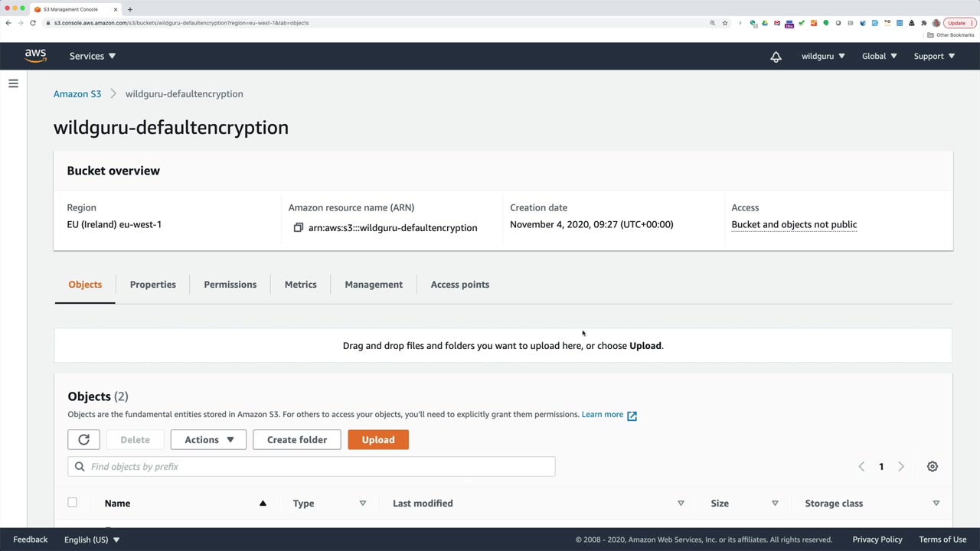Follow the Amazon S3 breadcrumb link
Image resolution: width=980 pixels, height=551 pixels.
77,94
